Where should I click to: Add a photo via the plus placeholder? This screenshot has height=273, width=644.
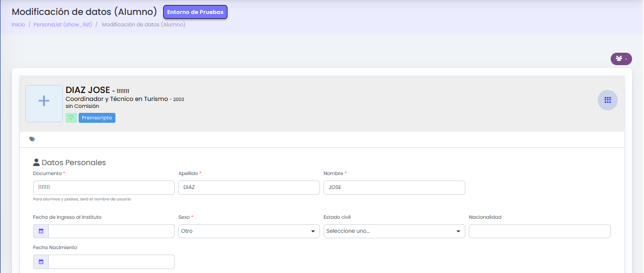tap(44, 103)
